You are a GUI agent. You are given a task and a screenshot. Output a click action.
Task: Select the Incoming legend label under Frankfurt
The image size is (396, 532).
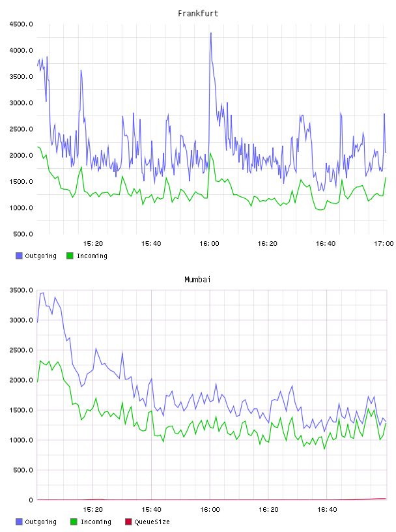click(x=92, y=256)
